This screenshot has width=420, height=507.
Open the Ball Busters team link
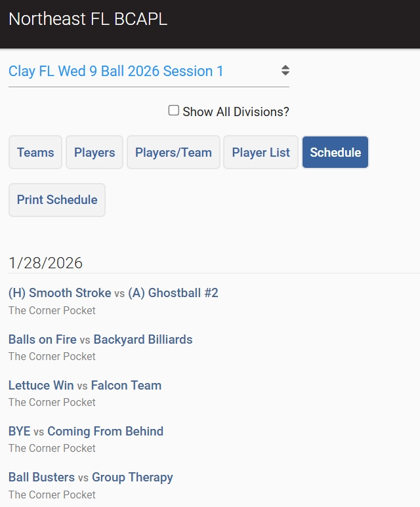41,477
